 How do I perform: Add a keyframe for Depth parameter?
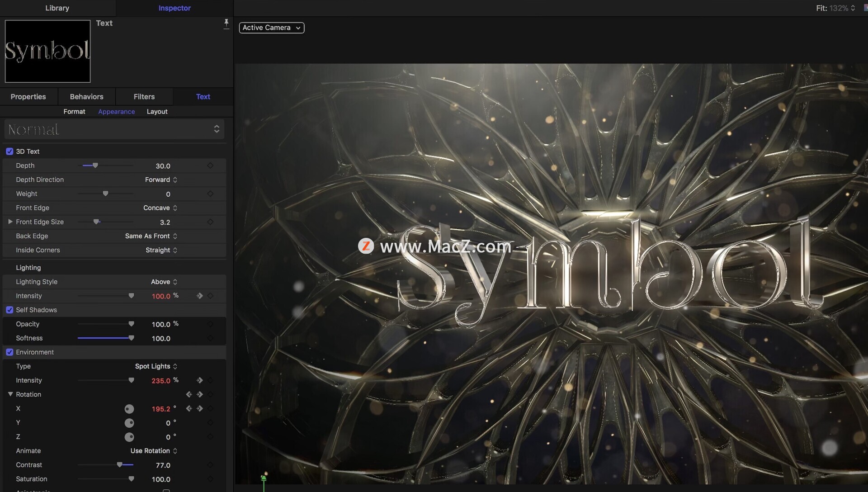point(210,166)
